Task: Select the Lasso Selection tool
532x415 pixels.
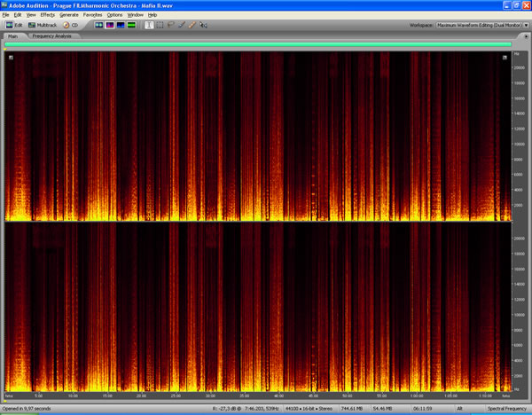Action: [x=170, y=25]
